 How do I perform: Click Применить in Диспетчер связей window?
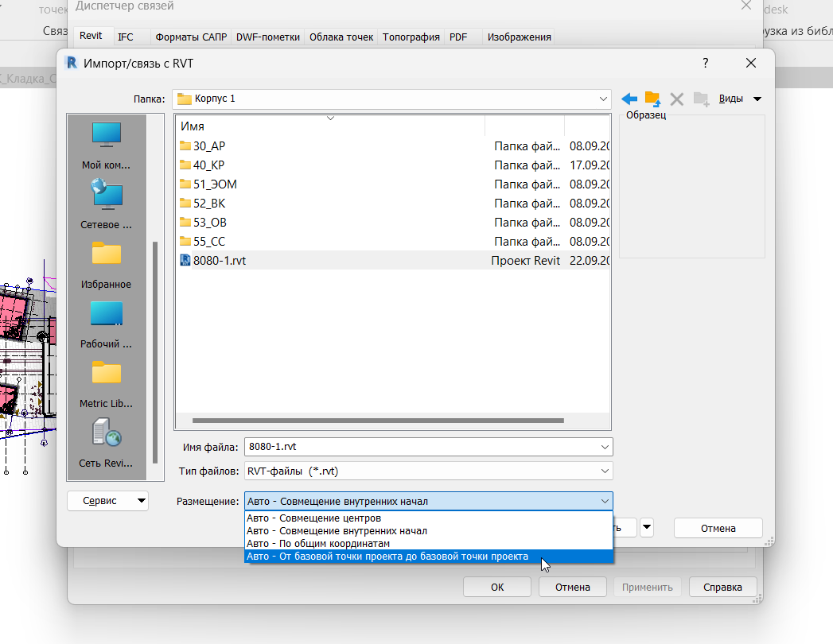tap(647, 588)
